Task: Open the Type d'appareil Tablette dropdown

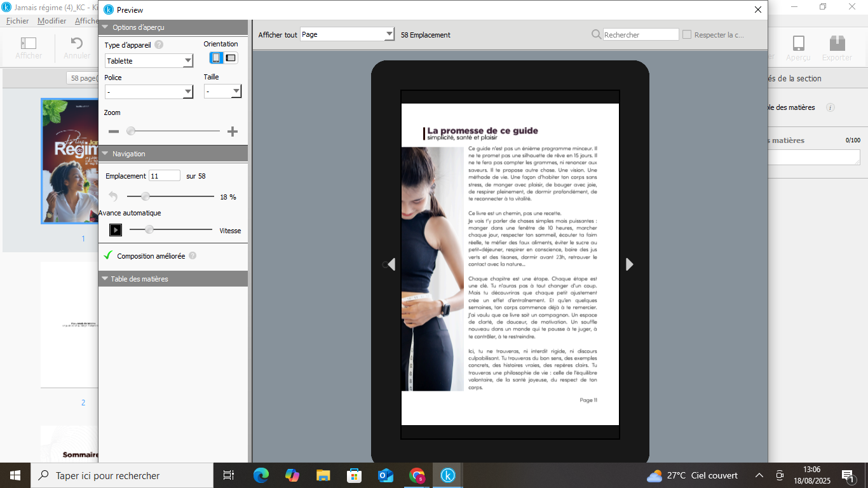Action: (x=149, y=61)
